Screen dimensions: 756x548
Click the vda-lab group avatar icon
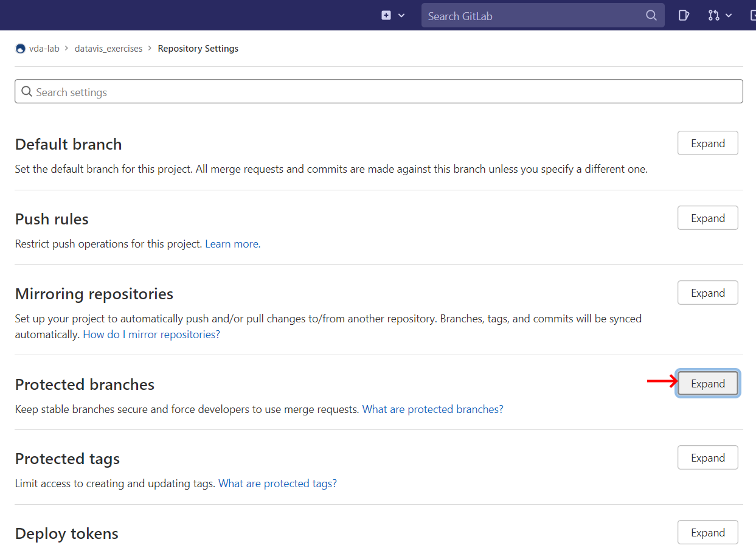(21, 49)
